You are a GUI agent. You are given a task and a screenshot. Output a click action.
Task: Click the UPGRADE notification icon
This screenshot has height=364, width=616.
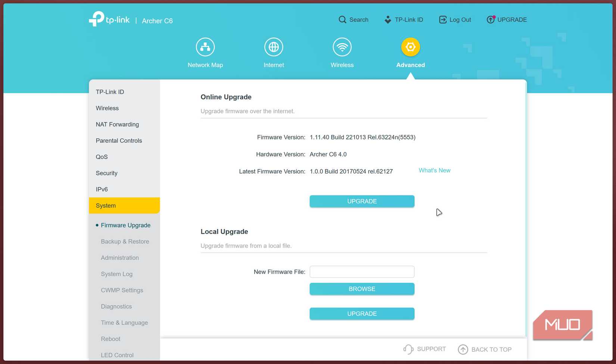(490, 19)
